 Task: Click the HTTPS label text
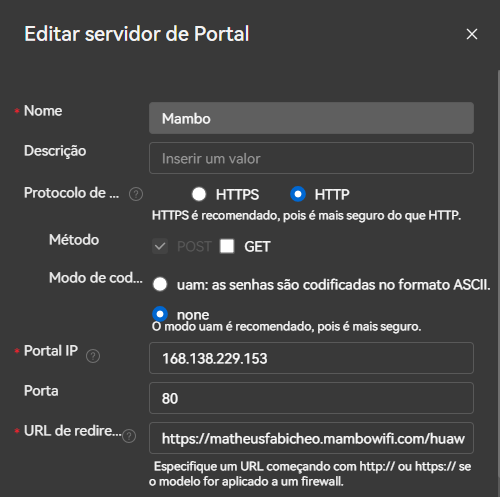[x=237, y=194]
